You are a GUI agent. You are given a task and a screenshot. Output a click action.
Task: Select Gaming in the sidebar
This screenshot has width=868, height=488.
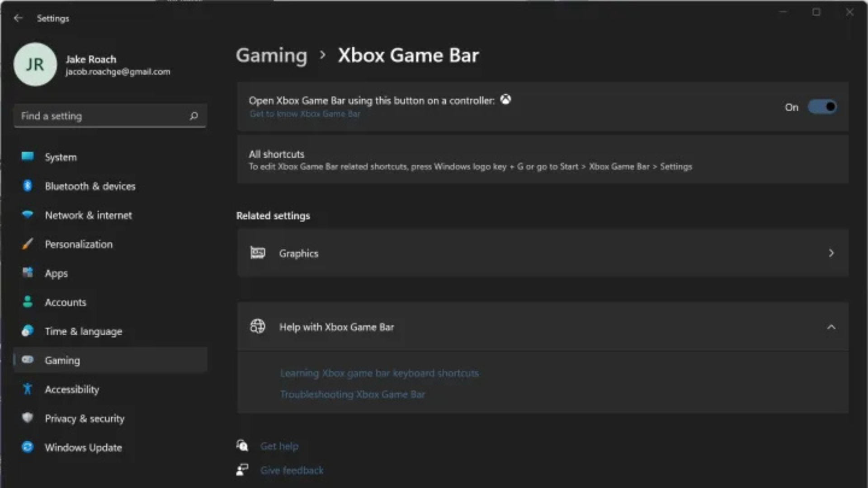click(x=63, y=360)
